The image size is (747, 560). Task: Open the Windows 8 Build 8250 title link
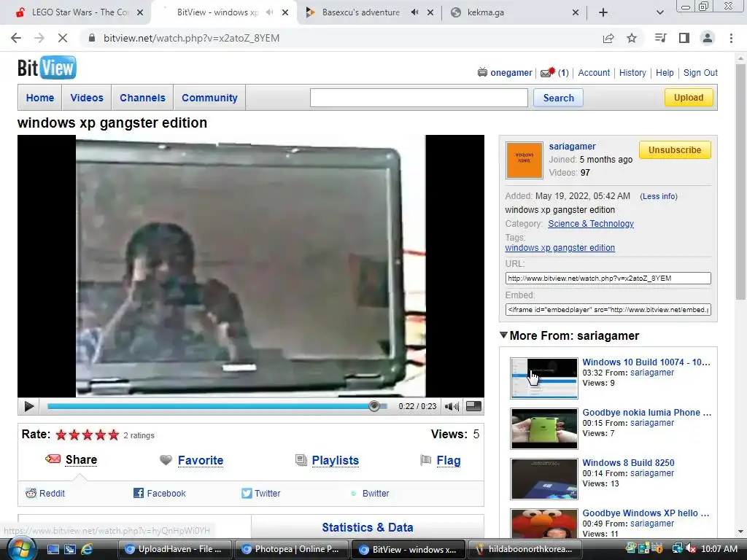click(x=628, y=462)
